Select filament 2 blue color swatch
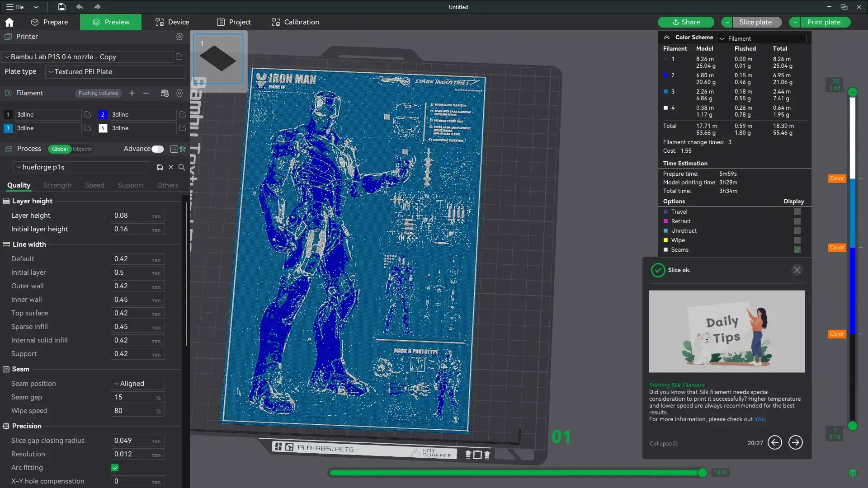 click(103, 114)
